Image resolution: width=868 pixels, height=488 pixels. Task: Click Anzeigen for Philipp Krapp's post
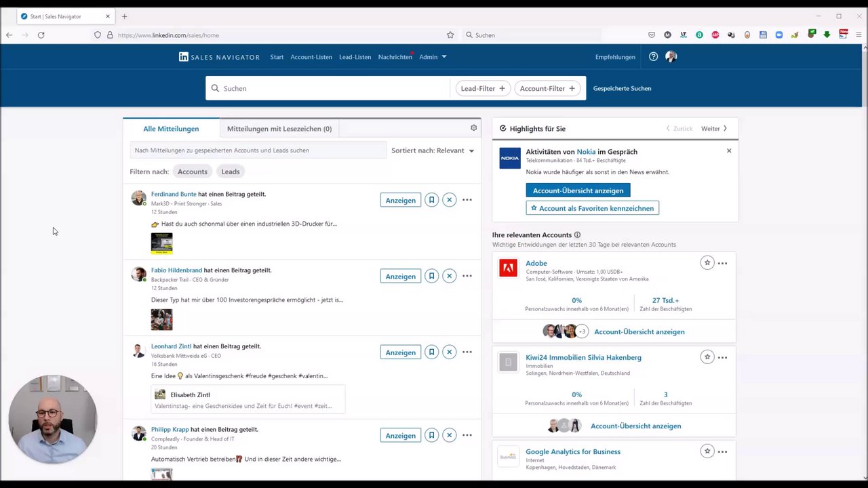401,435
